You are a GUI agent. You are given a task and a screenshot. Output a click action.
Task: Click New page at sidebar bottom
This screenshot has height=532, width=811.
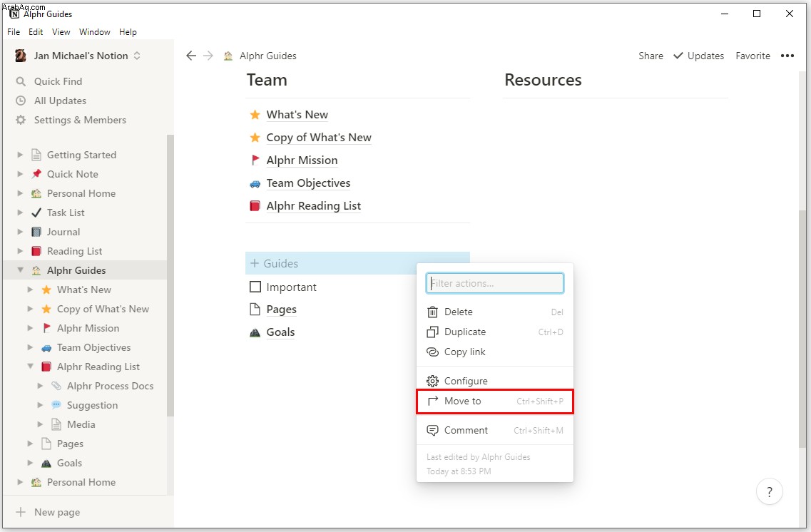pos(57,512)
